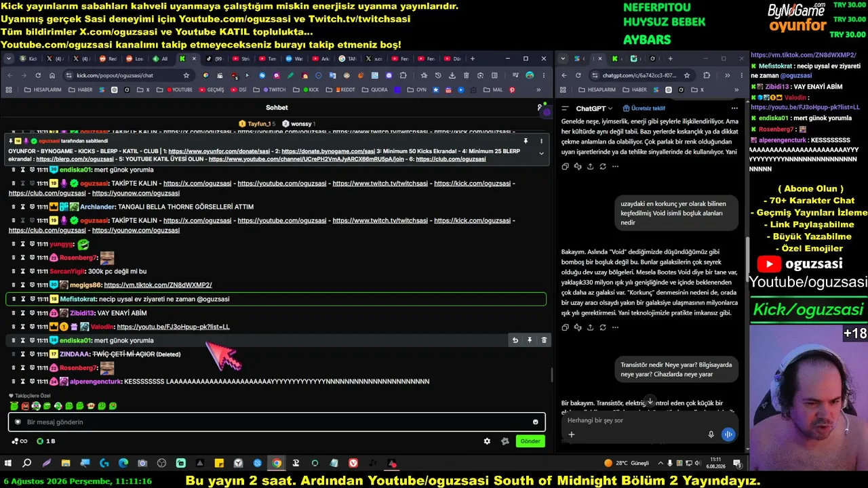Unpin the pinned OYUNFOR message
Screen dimensions: 868x488
pos(526,141)
